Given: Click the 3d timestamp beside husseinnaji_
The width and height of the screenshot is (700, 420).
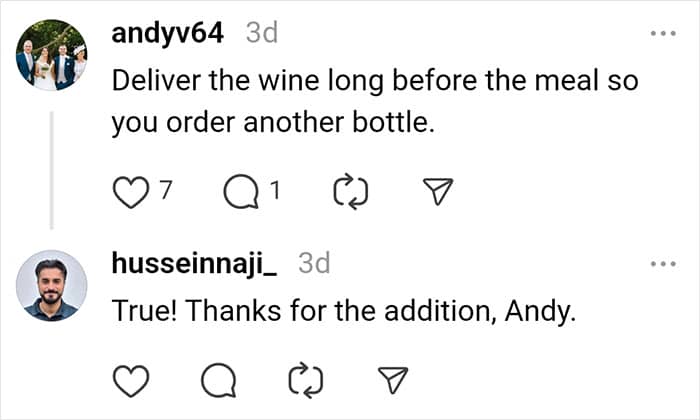Looking at the screenshot, I should point(314,264).
